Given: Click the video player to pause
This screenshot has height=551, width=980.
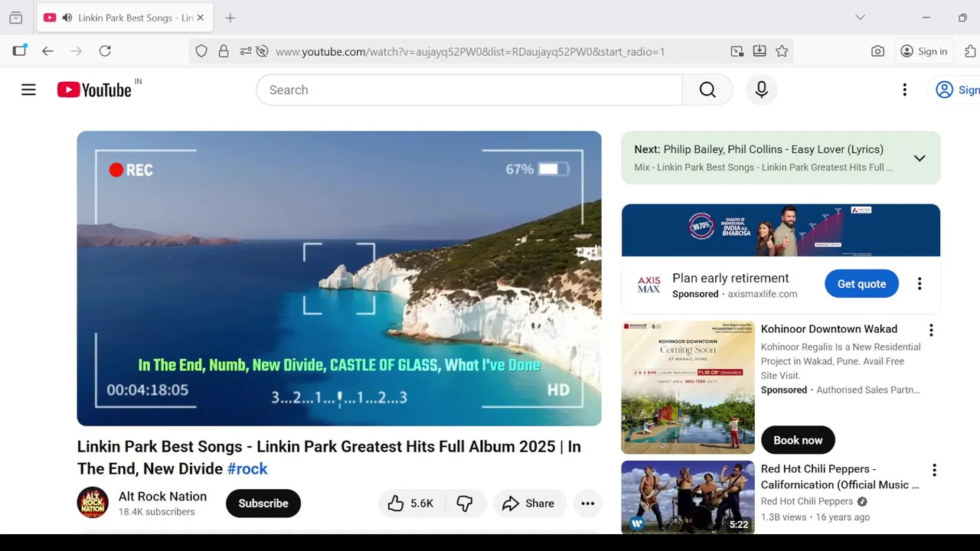Looking at the screenshot, I should tap(339, 278).
